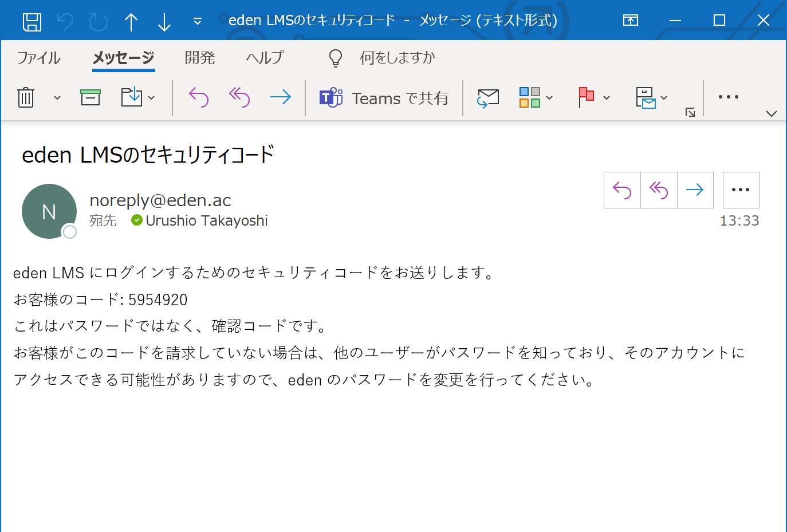
Task: Expand the delete options dropdown arrow
Action: click(x=57, y=98)
